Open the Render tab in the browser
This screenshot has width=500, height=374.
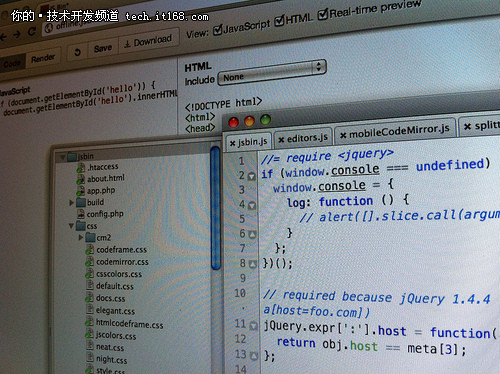pyautogui.click(x=43, y=59)
